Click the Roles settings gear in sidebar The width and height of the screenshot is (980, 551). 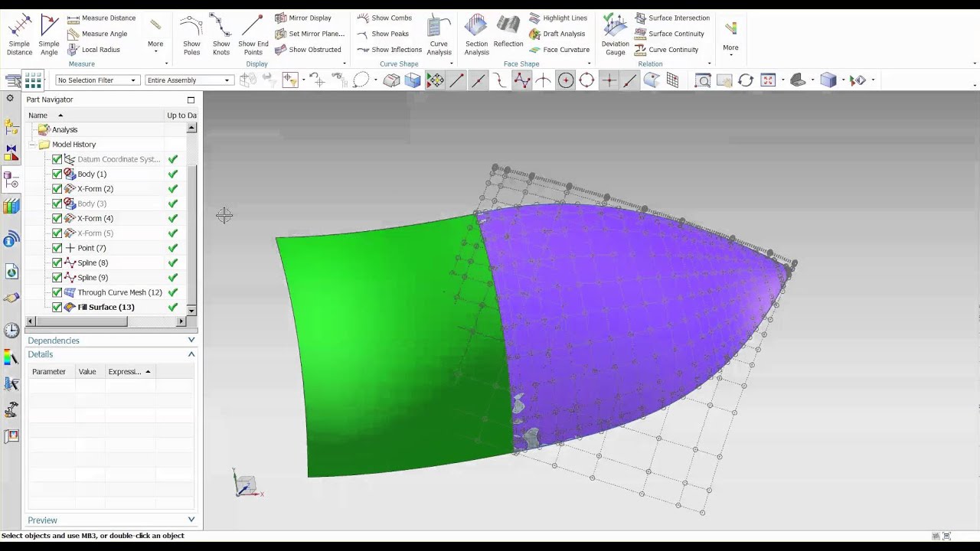point(10,99)
